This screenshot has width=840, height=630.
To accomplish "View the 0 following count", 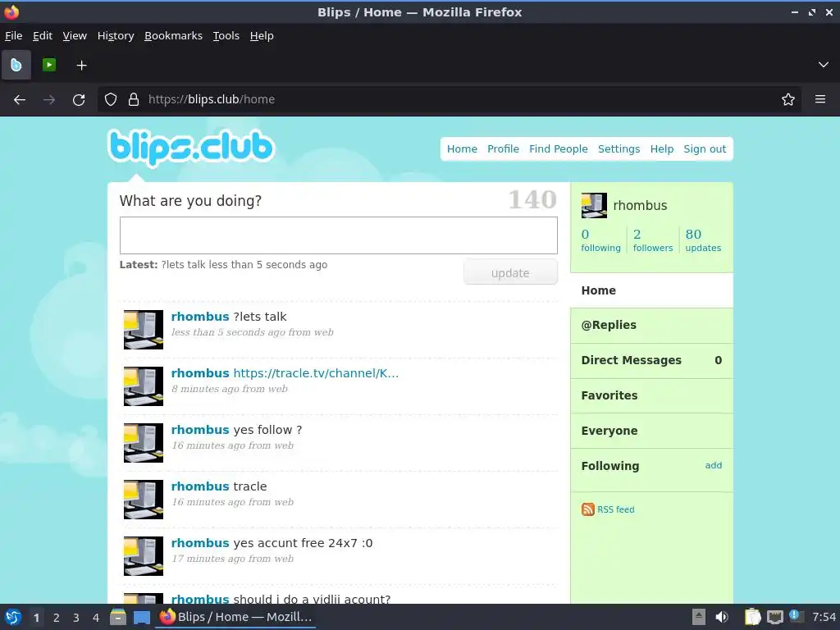I will coord(600,240).
